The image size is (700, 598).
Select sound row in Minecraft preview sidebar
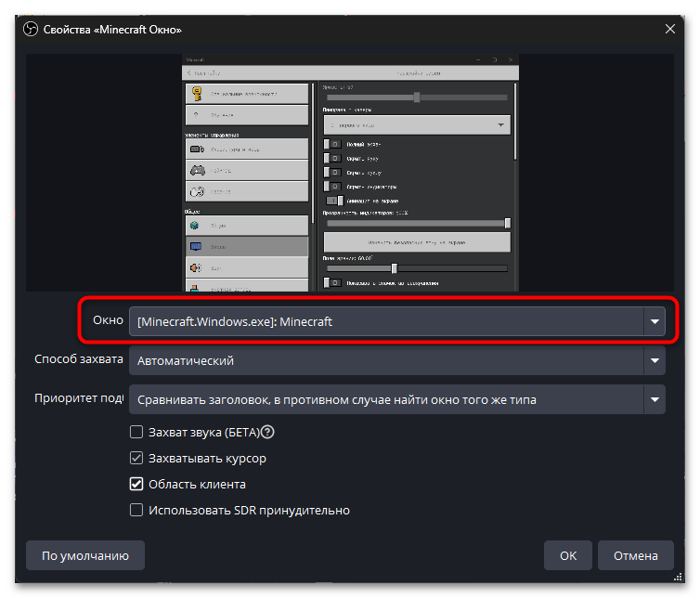point(247,267)
